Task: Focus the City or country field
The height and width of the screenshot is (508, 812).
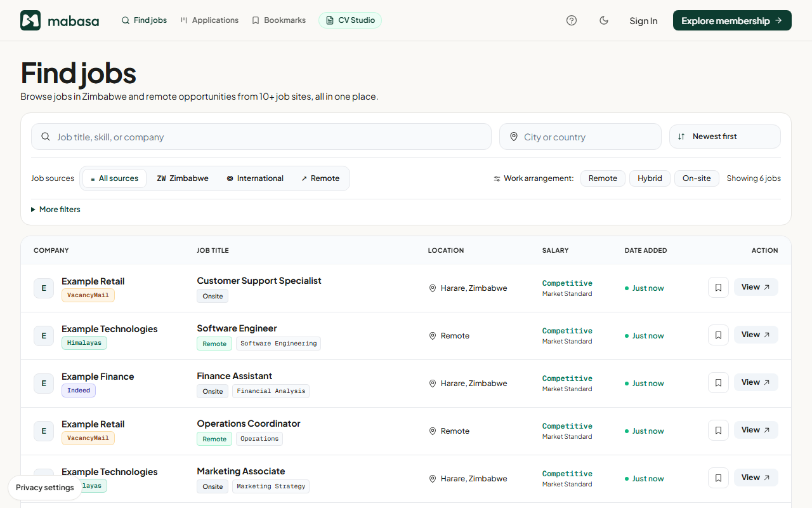Action: (580, 137)
